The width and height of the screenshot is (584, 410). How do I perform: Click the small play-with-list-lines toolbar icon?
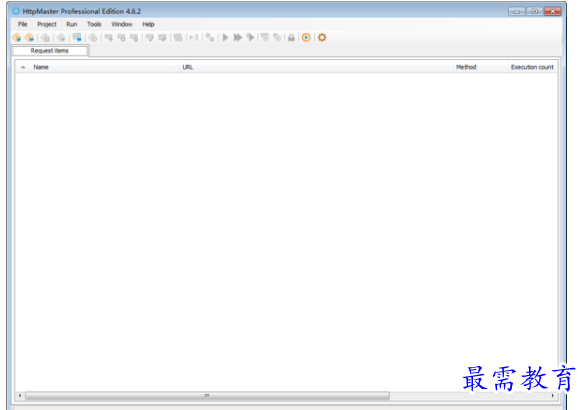[194, 38]
